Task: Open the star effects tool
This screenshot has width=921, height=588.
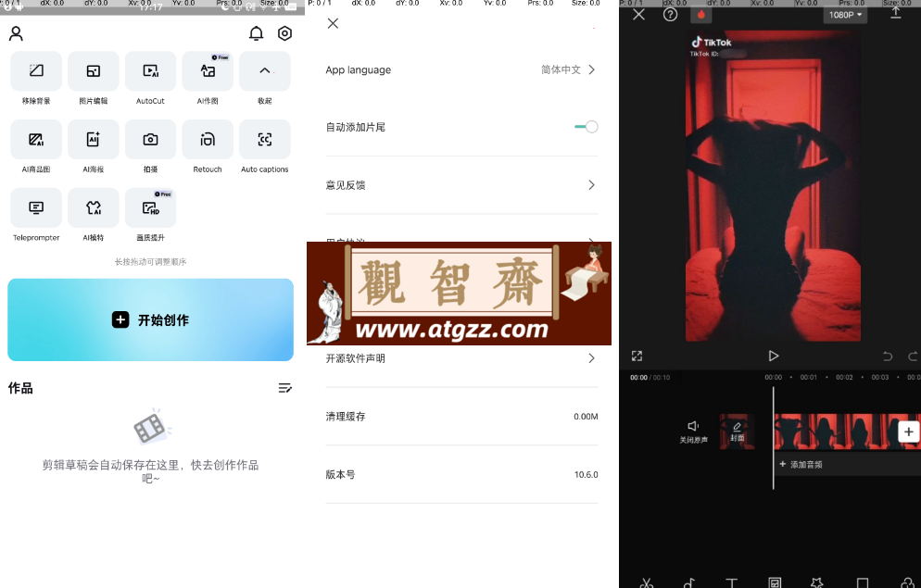Action: click(x=816, y=583)
